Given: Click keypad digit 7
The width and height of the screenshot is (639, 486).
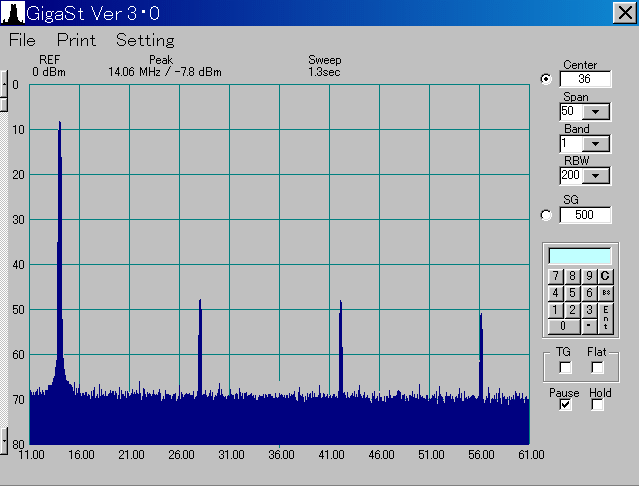Looking at the screenshot, I should (555, 276).
